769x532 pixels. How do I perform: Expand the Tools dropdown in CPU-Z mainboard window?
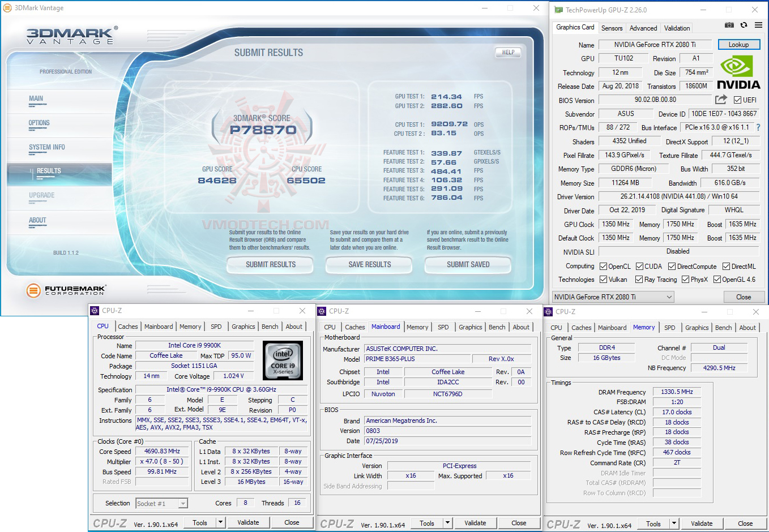(x=447, y=523)
